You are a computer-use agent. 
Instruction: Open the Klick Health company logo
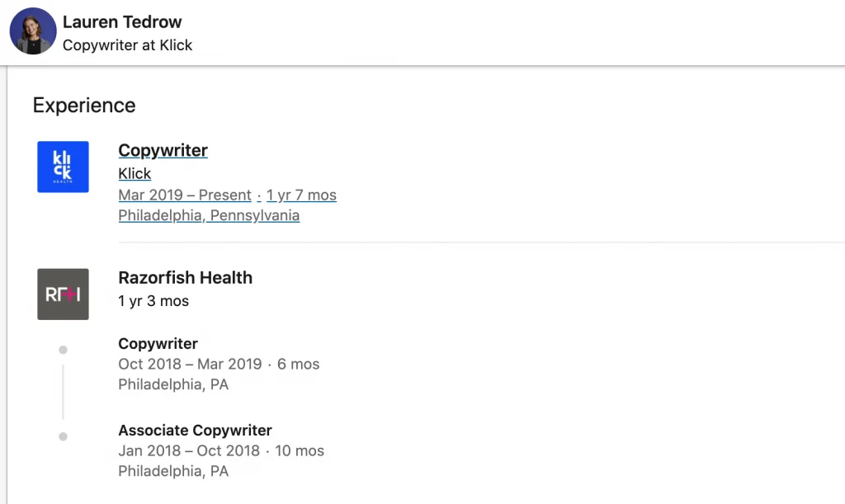point(63,167)
